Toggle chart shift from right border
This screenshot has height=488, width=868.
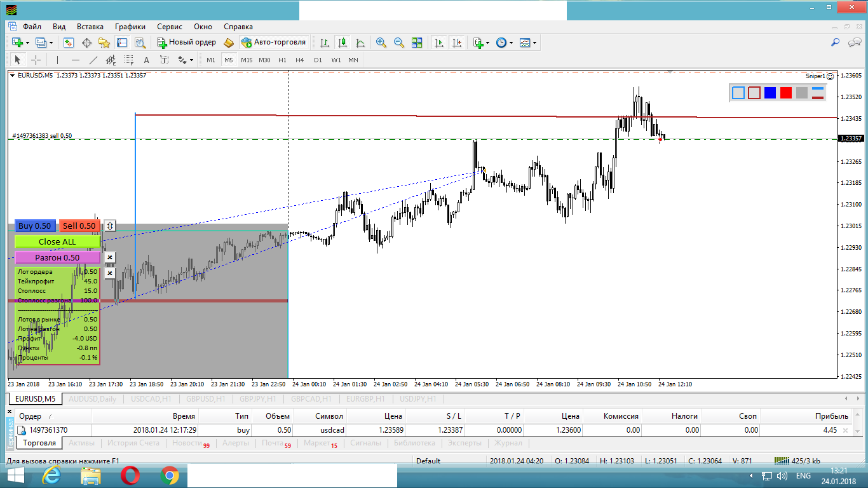[457, 43]
